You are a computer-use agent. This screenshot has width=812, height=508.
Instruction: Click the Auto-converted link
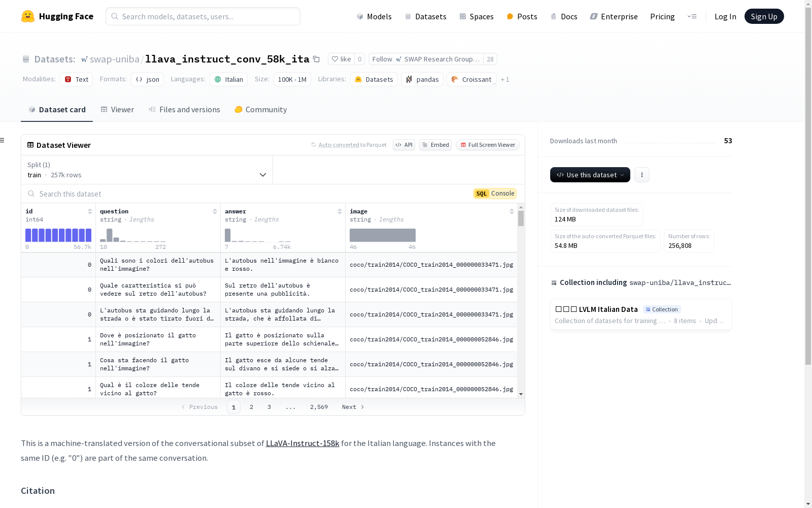tap(339, 145)
